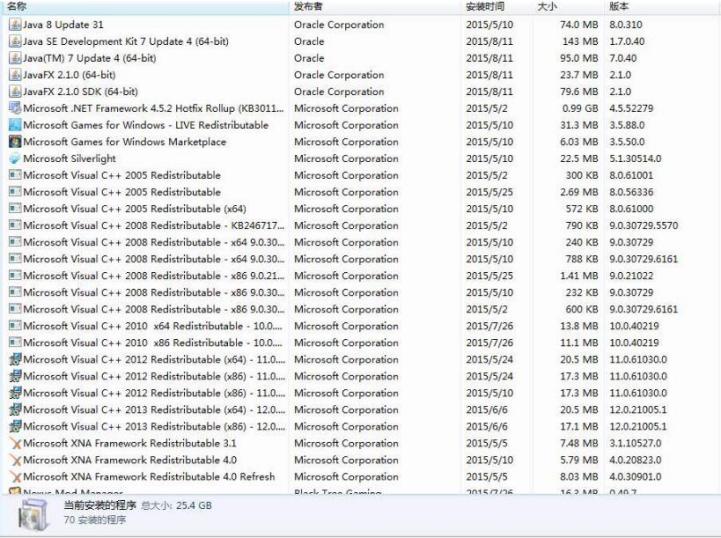Click icon of Visual C++ 2012 Redistributable (x64)
721x538 pixels.
pyautogui.click(x=15, y=360)
